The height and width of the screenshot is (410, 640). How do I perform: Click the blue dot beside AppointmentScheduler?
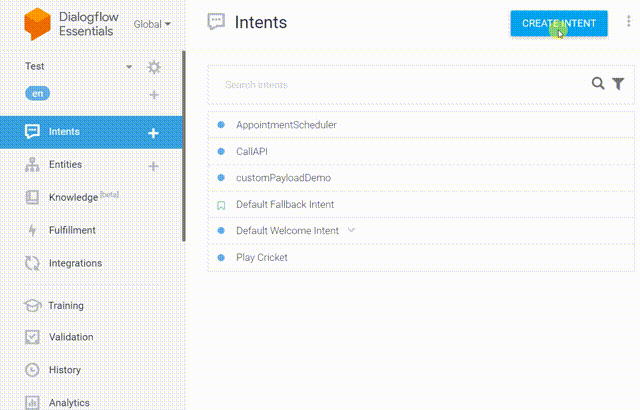pyautogui.click(x=221, y=125)
